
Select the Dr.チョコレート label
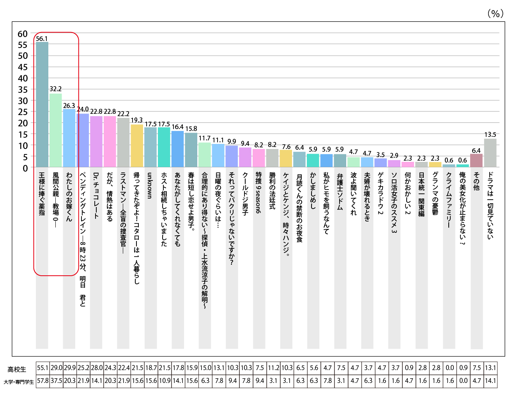click(x=96, y=195)
